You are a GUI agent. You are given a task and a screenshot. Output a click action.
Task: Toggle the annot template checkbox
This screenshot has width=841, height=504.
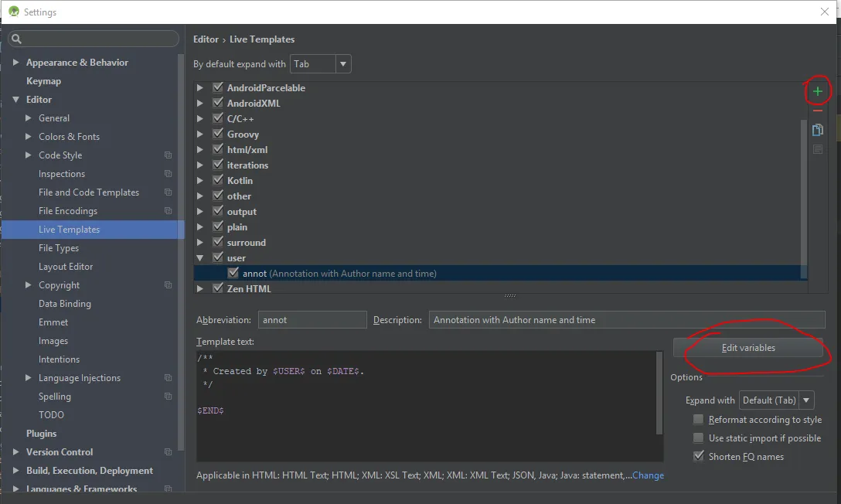point(233,272)
